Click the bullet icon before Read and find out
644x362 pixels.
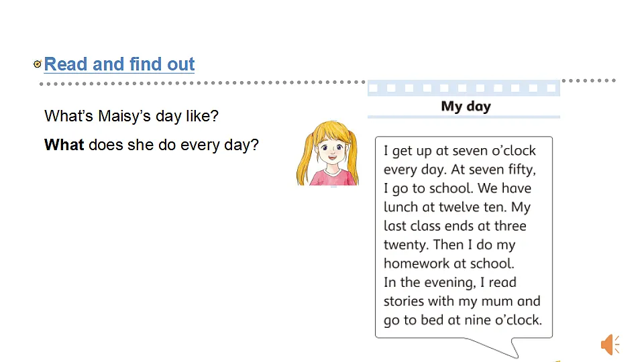coord(38,64)
